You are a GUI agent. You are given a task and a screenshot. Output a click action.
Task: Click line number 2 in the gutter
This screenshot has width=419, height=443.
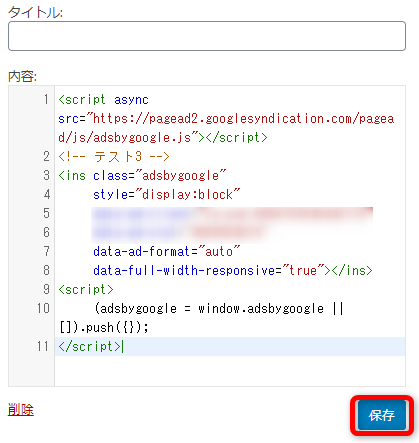click(x=46, y=156)
